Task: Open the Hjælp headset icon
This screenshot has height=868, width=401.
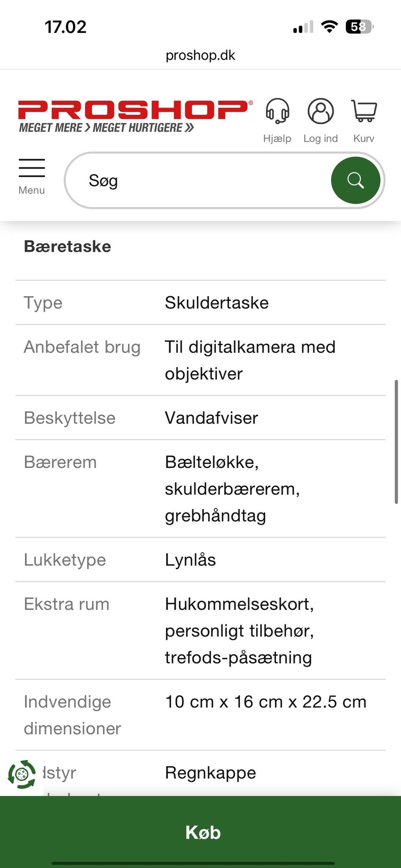Action: coord(277,112)
